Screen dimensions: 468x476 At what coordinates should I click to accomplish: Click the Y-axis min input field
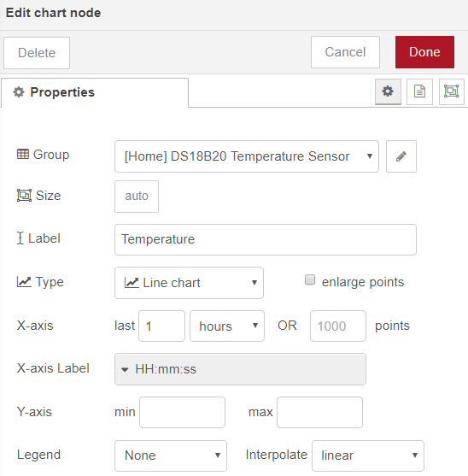(182, 412)
